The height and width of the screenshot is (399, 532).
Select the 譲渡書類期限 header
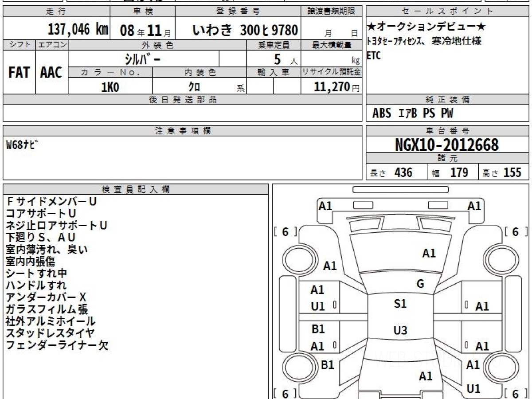332,11
